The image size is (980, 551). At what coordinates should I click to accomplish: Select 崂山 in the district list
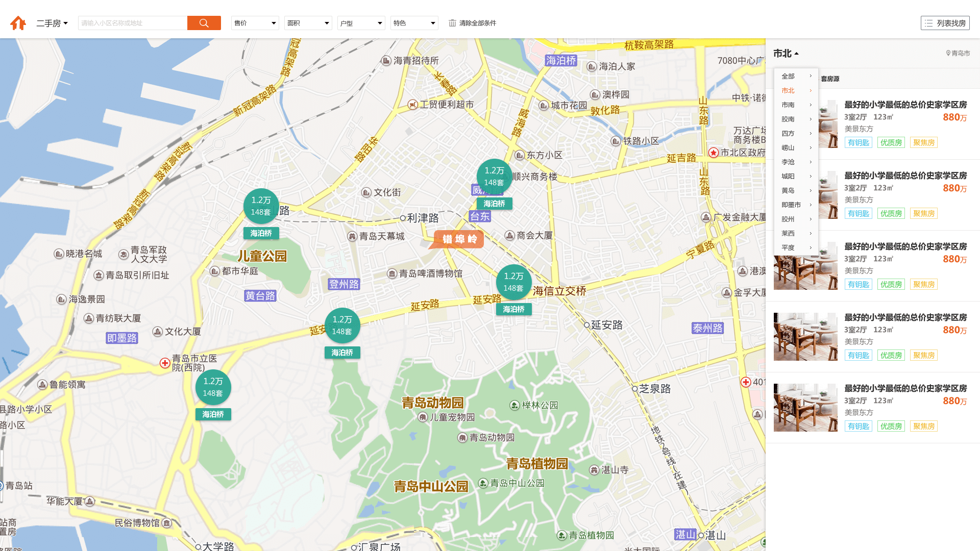(788, 147)
